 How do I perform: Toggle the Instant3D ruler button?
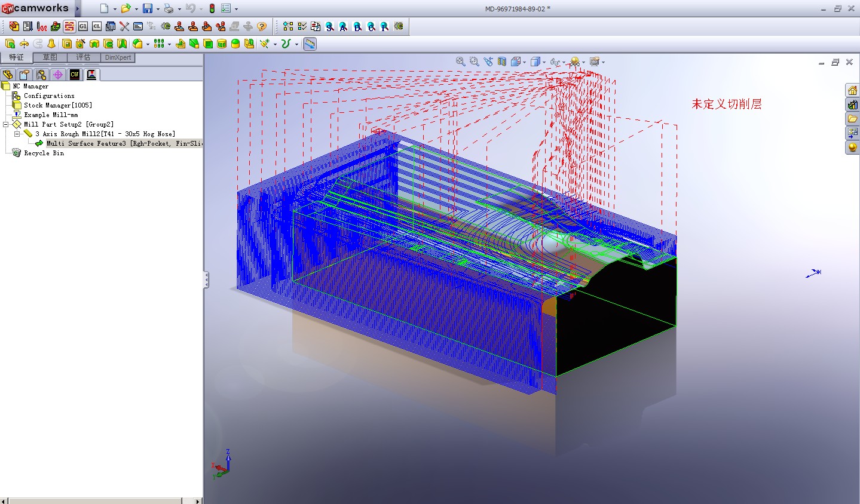[310, 44]
